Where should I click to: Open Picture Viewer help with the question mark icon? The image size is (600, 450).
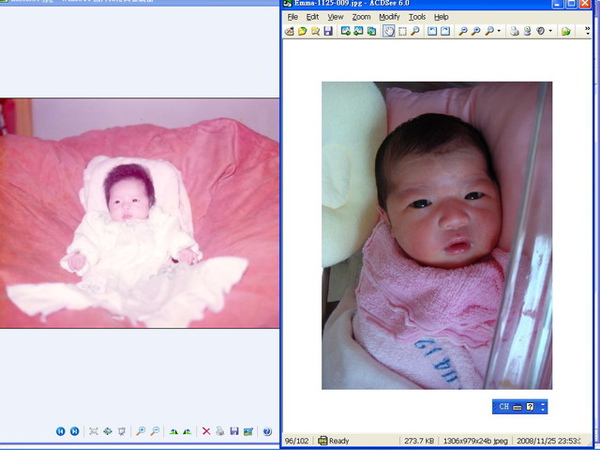(x=267, y=431)
